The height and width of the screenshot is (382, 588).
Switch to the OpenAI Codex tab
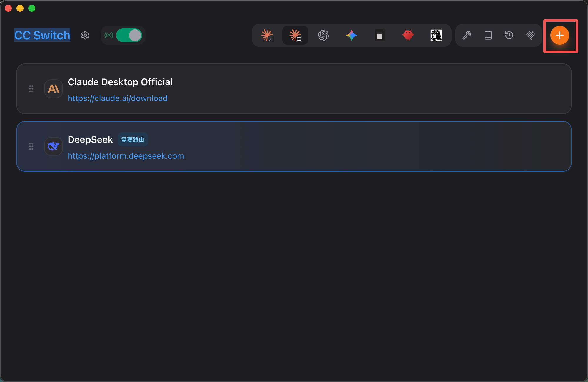323,35
